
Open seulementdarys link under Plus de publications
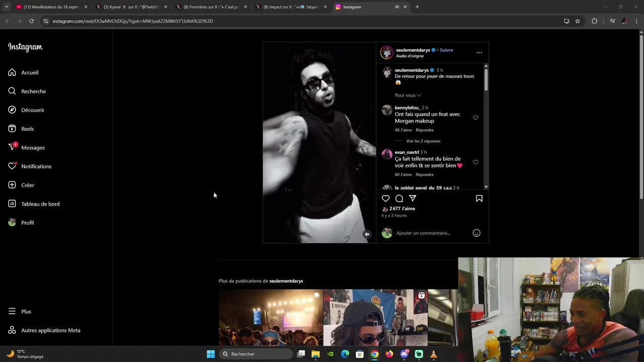click(x=286, y=281)
